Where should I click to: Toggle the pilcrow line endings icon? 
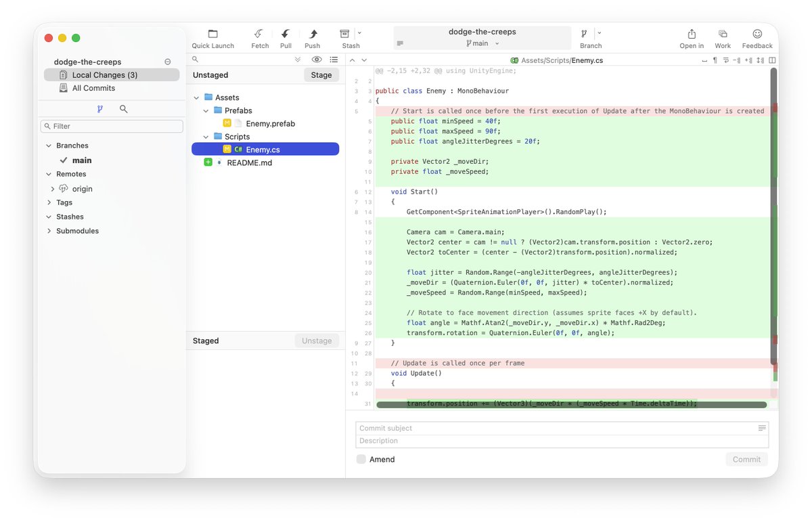click(715, 60)
